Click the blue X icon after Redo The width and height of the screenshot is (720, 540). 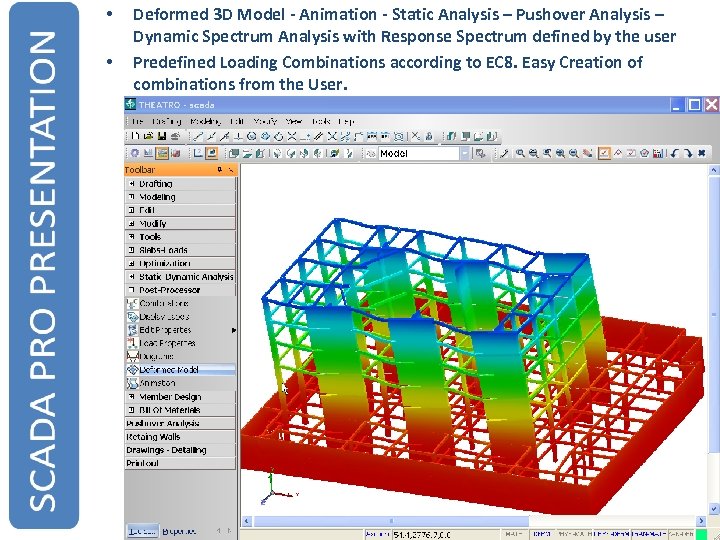click(x=701, y=153)
